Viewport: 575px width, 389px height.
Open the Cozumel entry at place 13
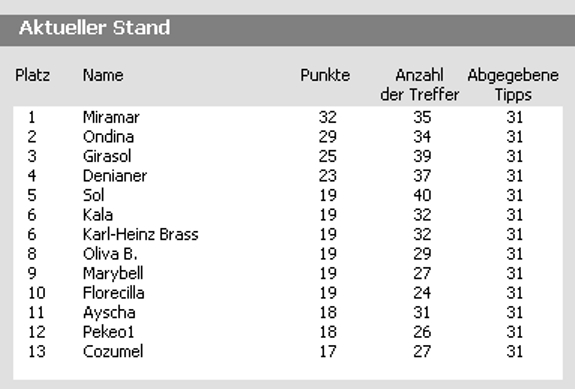pos(113,352)
